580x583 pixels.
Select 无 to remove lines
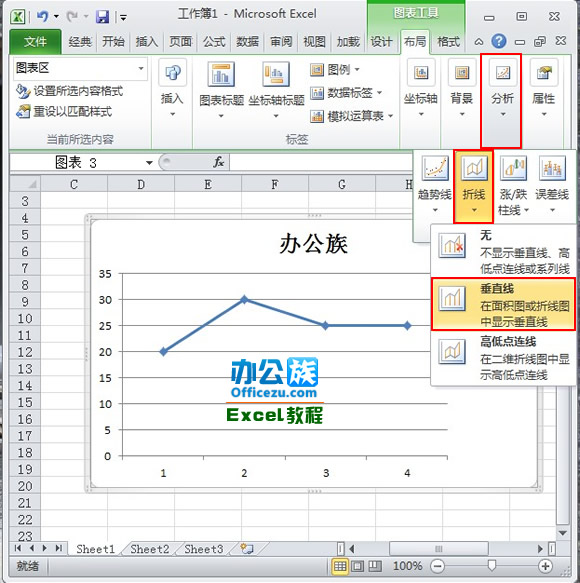click(503, 251)
